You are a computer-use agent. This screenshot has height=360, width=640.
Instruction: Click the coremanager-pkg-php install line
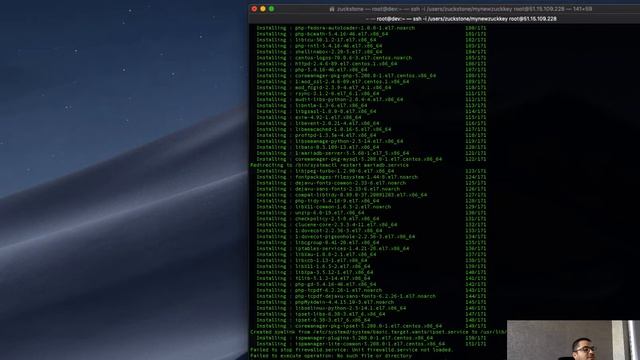click(371, 76)
